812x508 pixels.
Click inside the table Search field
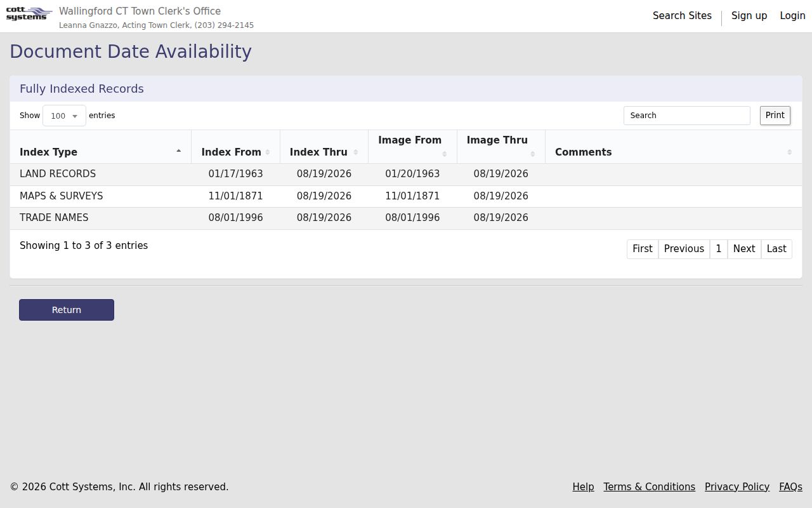pos(686,116)
